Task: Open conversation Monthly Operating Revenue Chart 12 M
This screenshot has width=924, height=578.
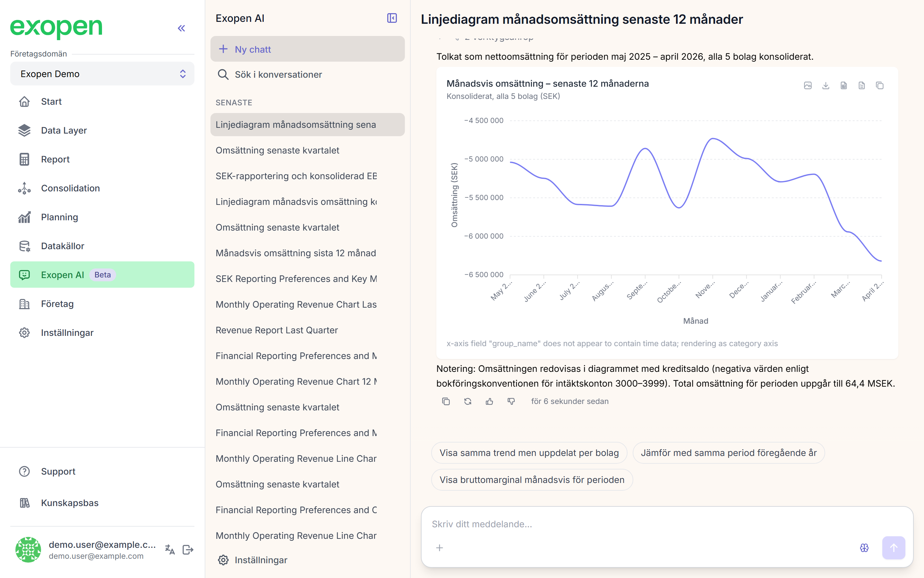Action: pos(307,381)
